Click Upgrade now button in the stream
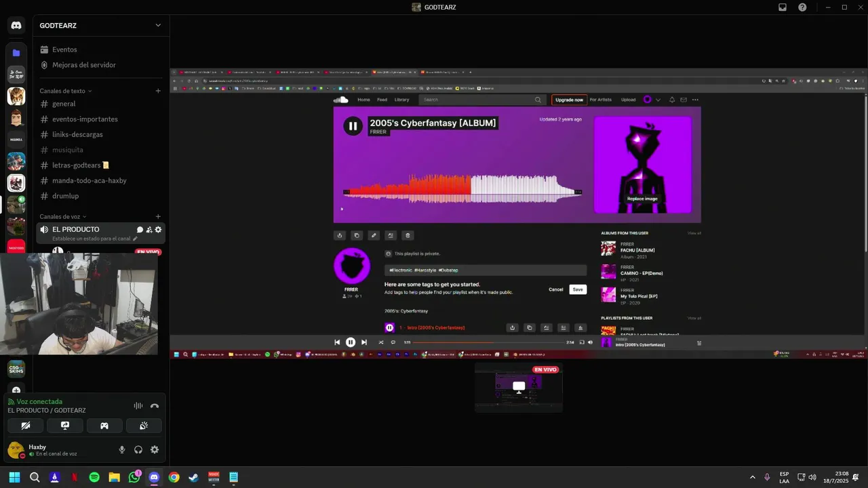 (569, 100)
